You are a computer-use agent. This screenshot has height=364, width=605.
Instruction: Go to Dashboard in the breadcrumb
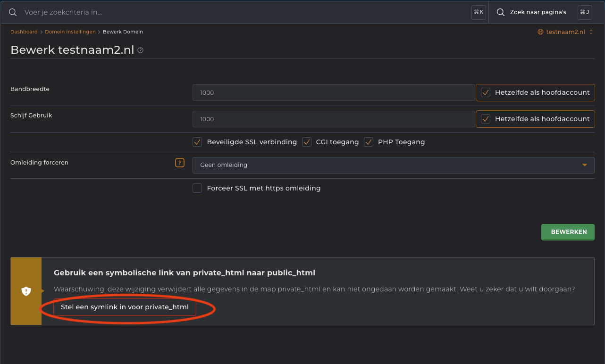click(x=24, y=32)
